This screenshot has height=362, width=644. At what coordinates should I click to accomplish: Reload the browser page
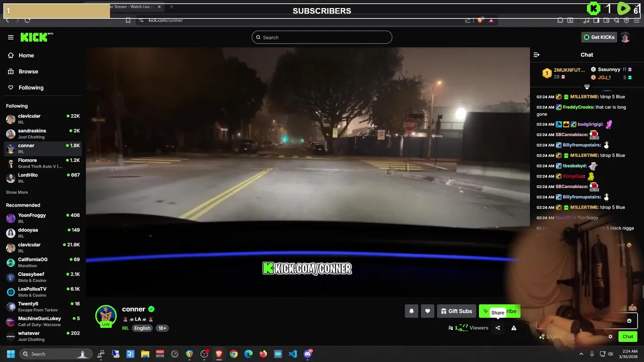pos(27,20)
